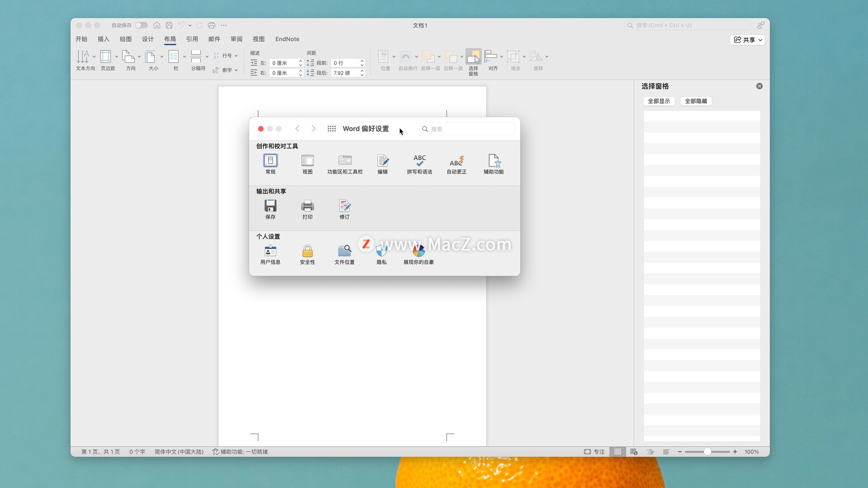Click the zoom out minus button
This screenshot has height=488, width=868.
(679, 452)
